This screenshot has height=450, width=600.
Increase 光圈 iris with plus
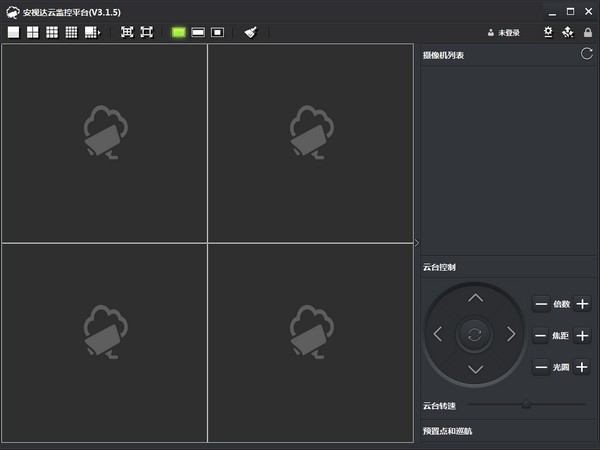click(x=582, y=367)
